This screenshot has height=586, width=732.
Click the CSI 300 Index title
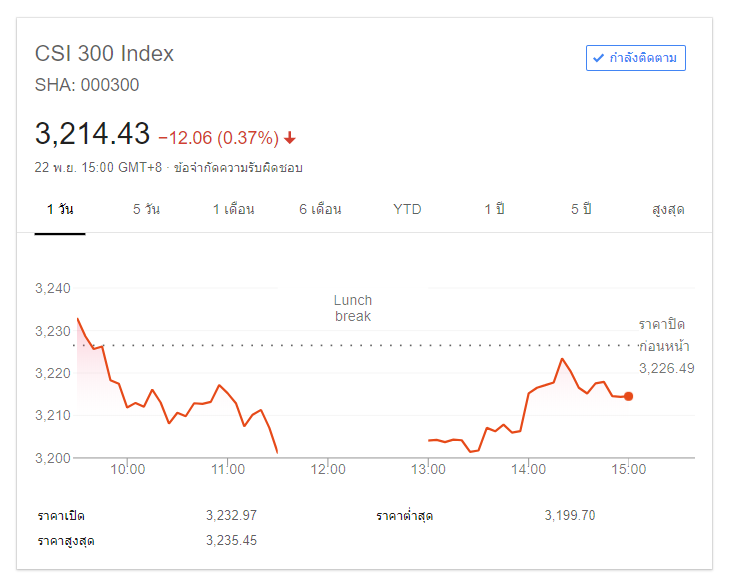pos(104,54)
